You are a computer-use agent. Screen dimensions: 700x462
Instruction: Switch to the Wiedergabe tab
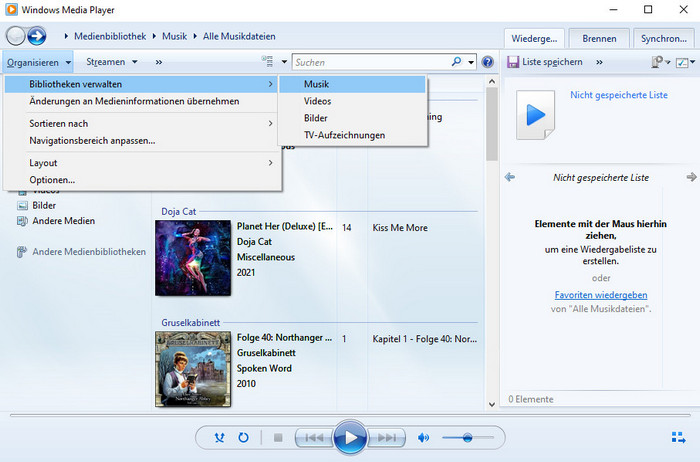point(534,38)
